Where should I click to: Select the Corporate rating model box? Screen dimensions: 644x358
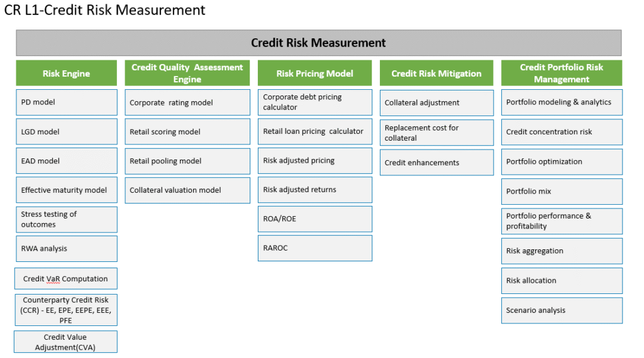[187, 102]
